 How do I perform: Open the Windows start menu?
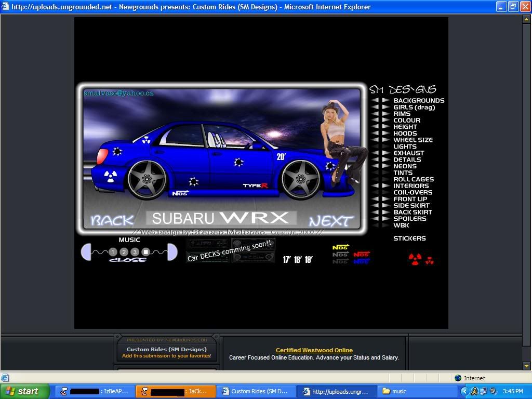tap(25, 391)
